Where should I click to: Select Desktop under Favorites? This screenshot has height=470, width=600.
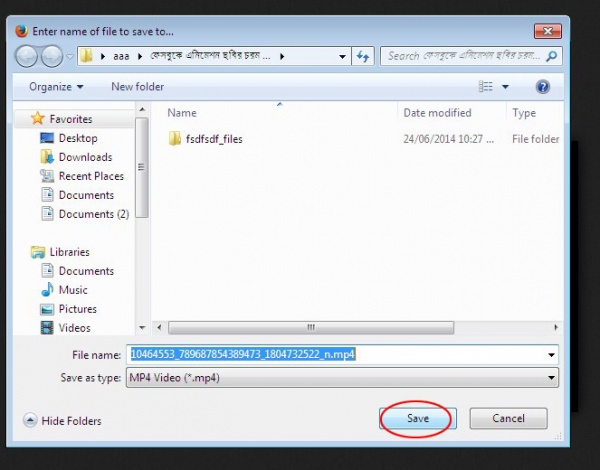coord(78,138)
